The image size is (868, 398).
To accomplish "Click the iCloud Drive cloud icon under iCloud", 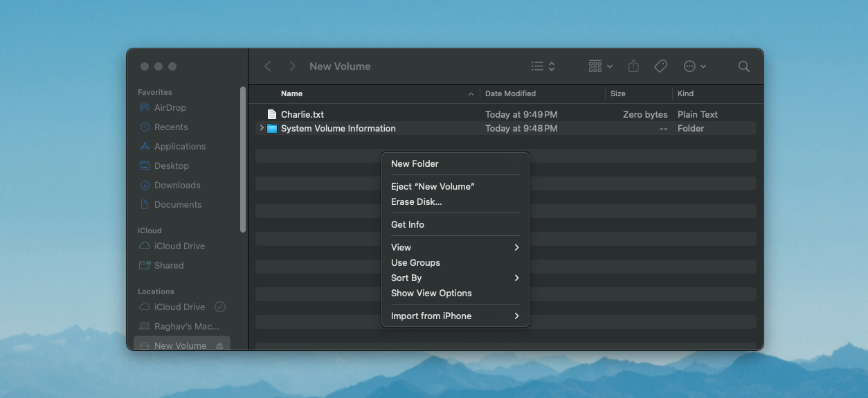I will [x=145, y=246].
